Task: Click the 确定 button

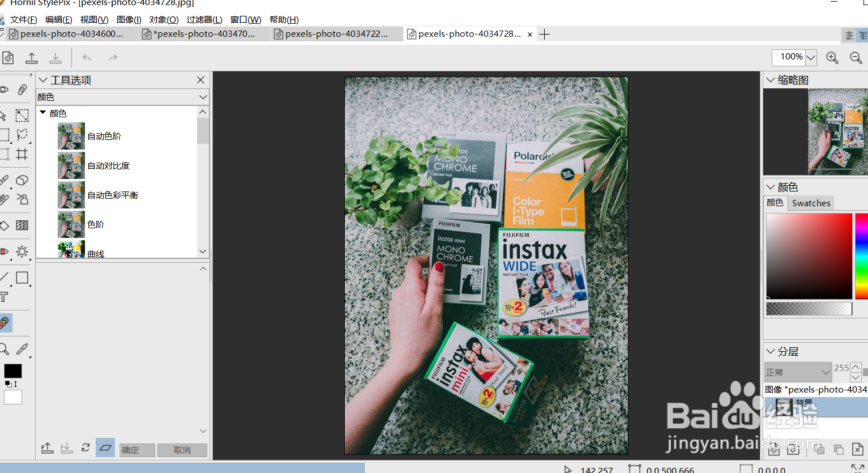Action: coord(136,450)
